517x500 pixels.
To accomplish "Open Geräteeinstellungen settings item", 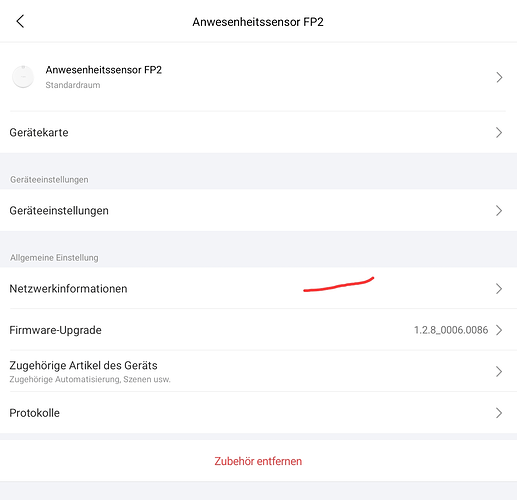I will click(x=258, y=210).
